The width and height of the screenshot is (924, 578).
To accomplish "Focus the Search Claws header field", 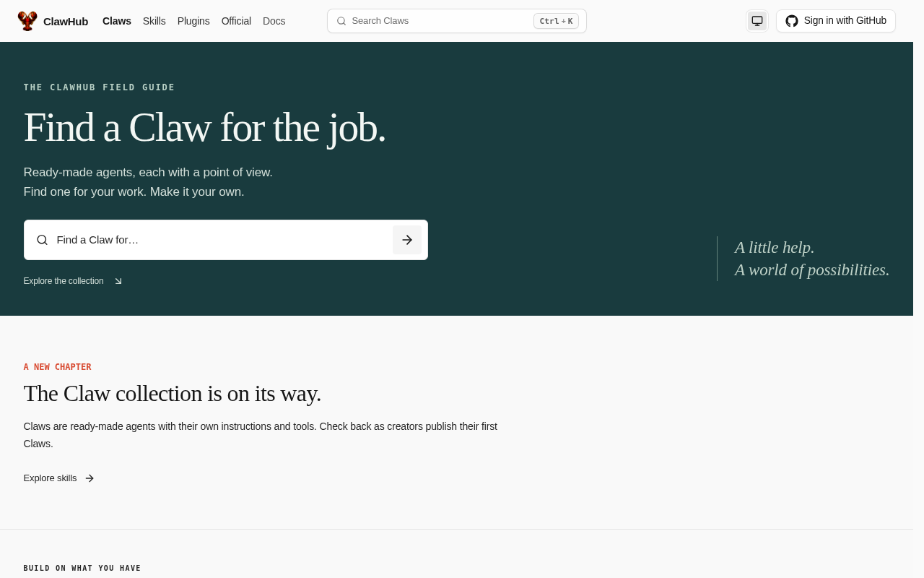I will pos(457,21).
